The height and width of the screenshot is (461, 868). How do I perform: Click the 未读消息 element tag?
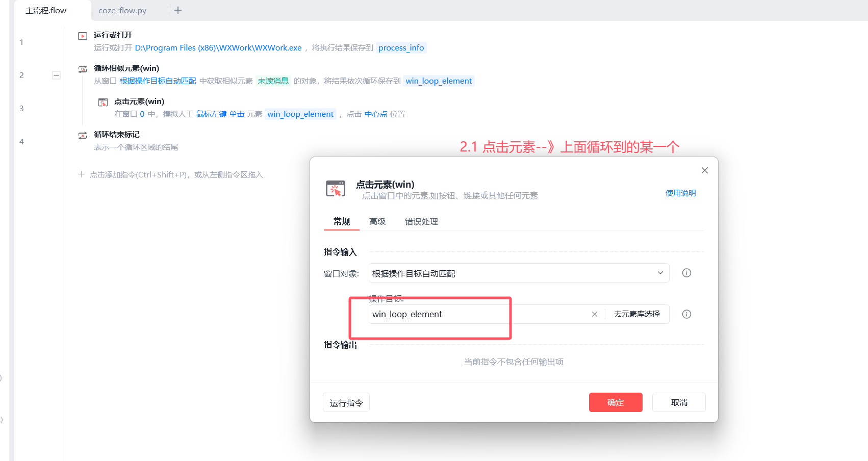click(273, 81)
